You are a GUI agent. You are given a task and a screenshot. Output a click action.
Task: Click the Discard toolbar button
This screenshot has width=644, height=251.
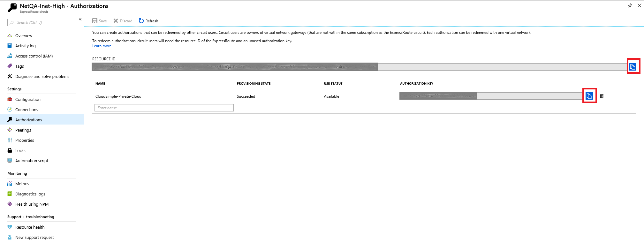coord(123,21)
